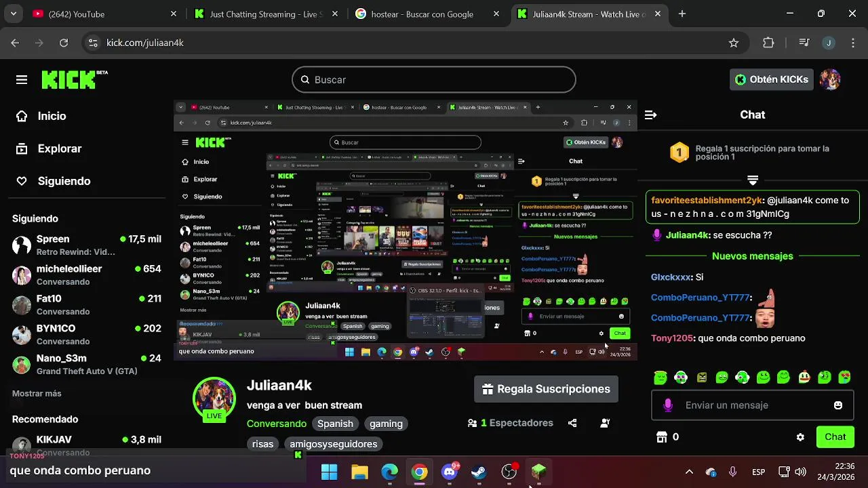Click Regala Suscripciones button
Screen dimensions: 868x488
click(x=546, y=389)
